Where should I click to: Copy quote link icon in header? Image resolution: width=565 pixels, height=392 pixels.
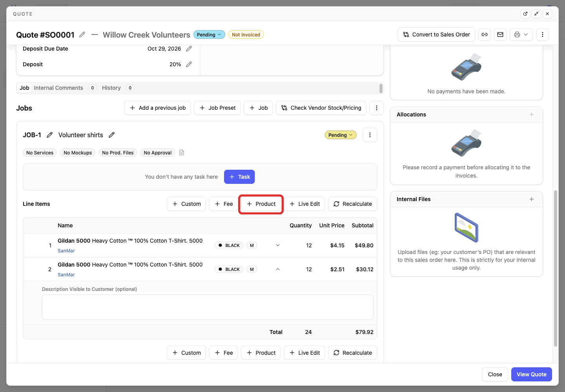click(485, 34)
